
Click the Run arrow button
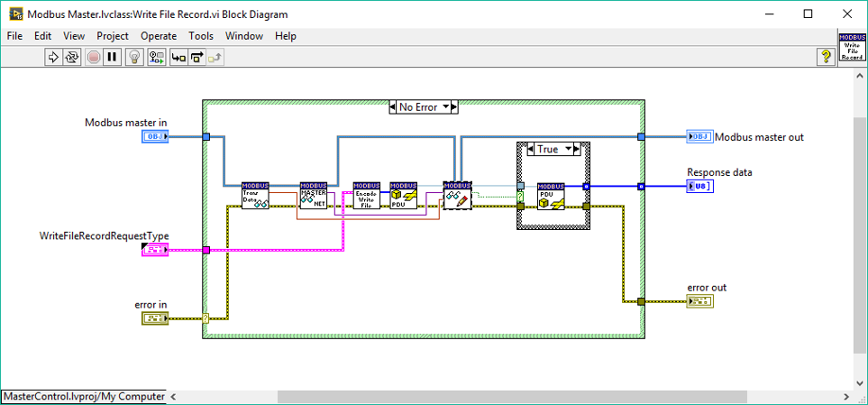[x=53, y=57]
